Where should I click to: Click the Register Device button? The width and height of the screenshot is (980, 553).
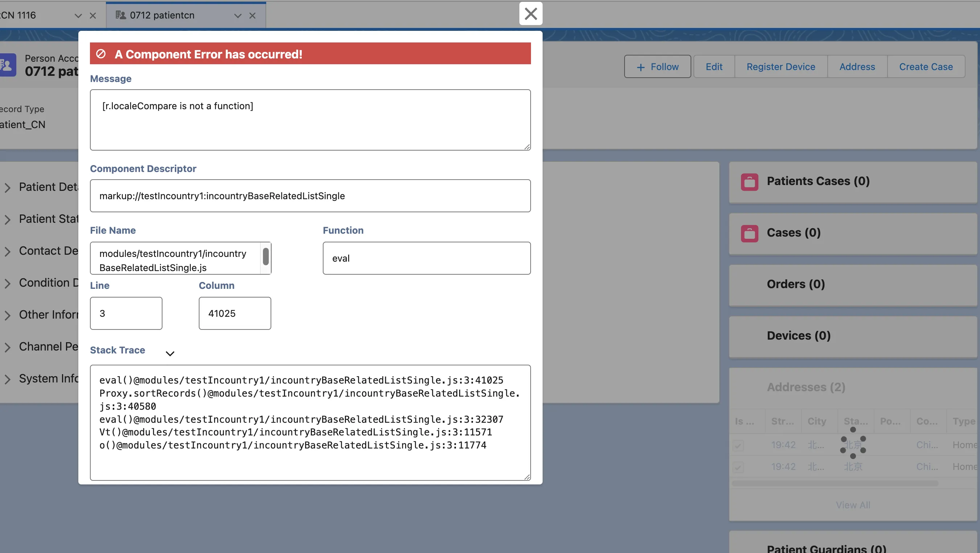780,67
